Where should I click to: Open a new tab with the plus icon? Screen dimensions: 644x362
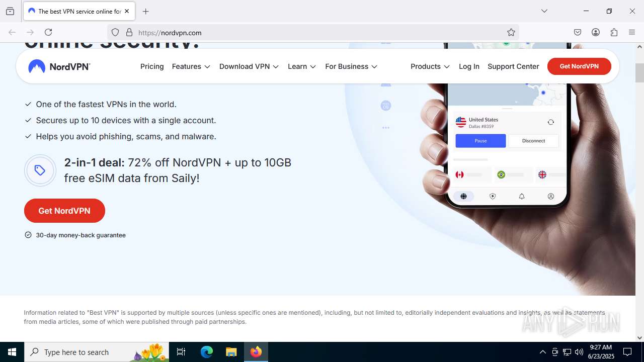(x=146, y=11)
